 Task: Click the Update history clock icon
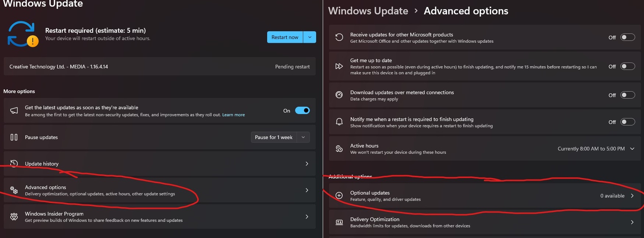point(14,163)
